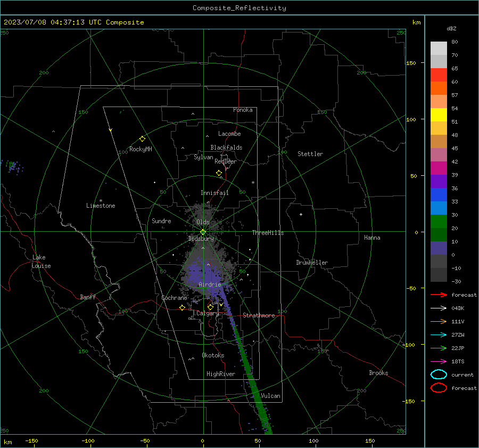
Task: Click the magenta 18TS arrow legend icon
Action: (439, 362)
